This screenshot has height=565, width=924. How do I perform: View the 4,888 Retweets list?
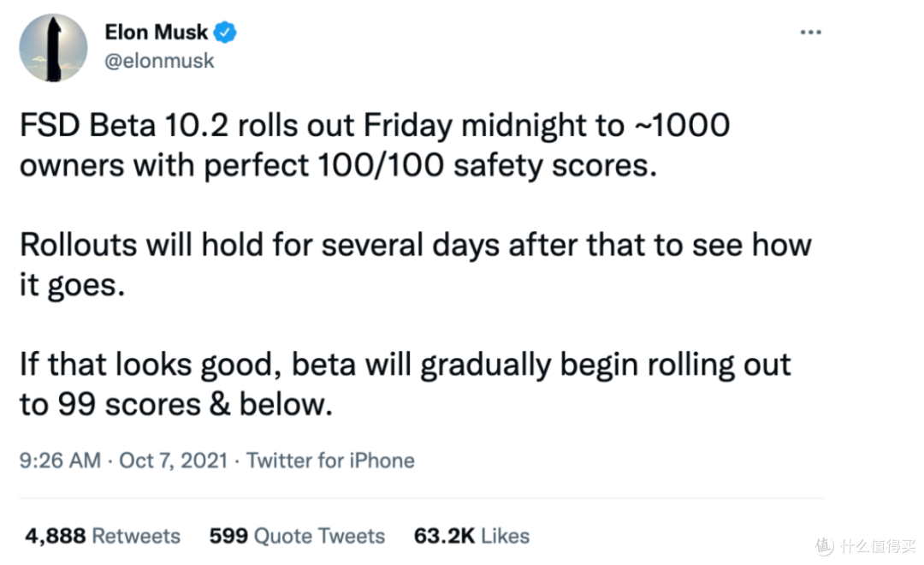pyautogui.click(x=103, y=536)
